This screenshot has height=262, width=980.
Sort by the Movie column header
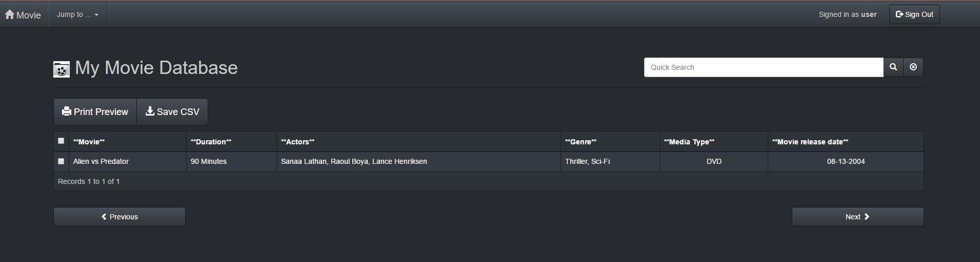(x=89, y=142)
